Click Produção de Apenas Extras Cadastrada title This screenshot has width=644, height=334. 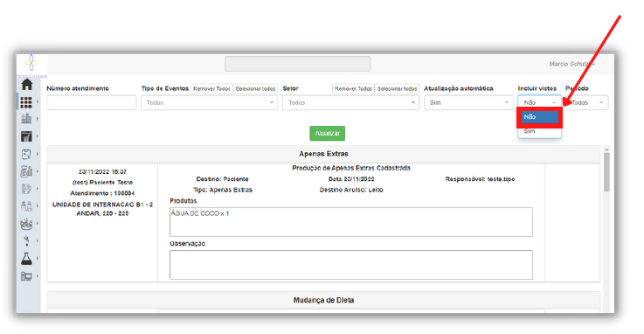pyautogui.click(x=351, y=168)
